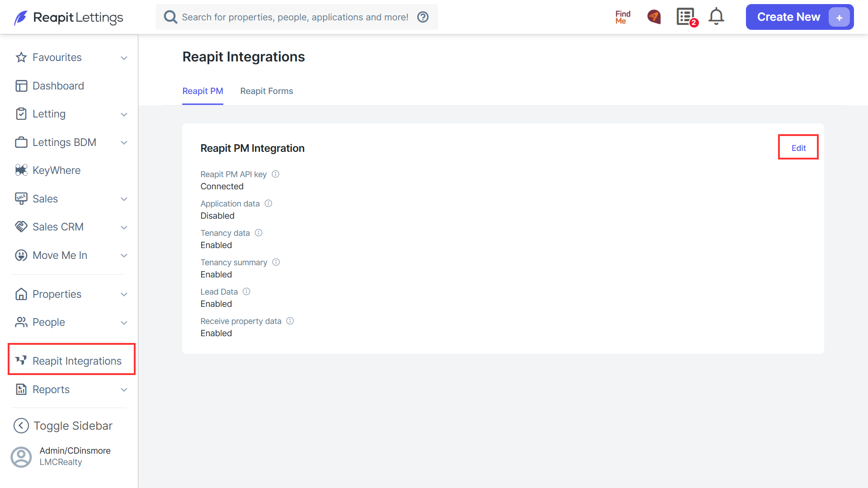Image resolution: width=868 pixels, height=488 pixels.
Task: Expand the Favourites menu chevron
Action: (x=124, y=58)
